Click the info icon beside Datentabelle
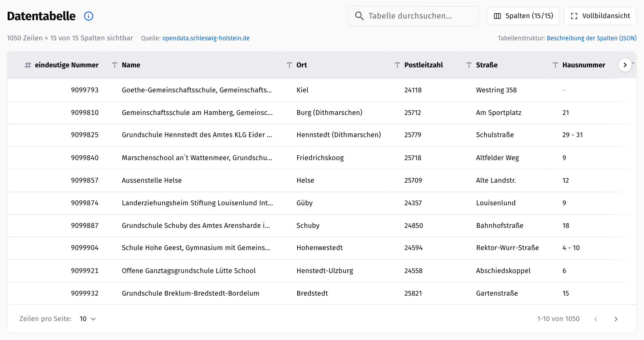 click(88, 16)
